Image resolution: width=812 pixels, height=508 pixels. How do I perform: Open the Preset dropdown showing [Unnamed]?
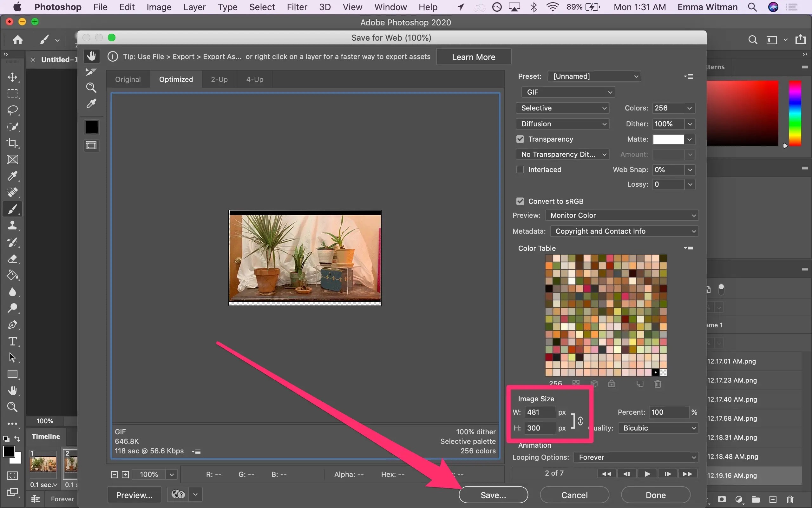(x=594, y=76)
